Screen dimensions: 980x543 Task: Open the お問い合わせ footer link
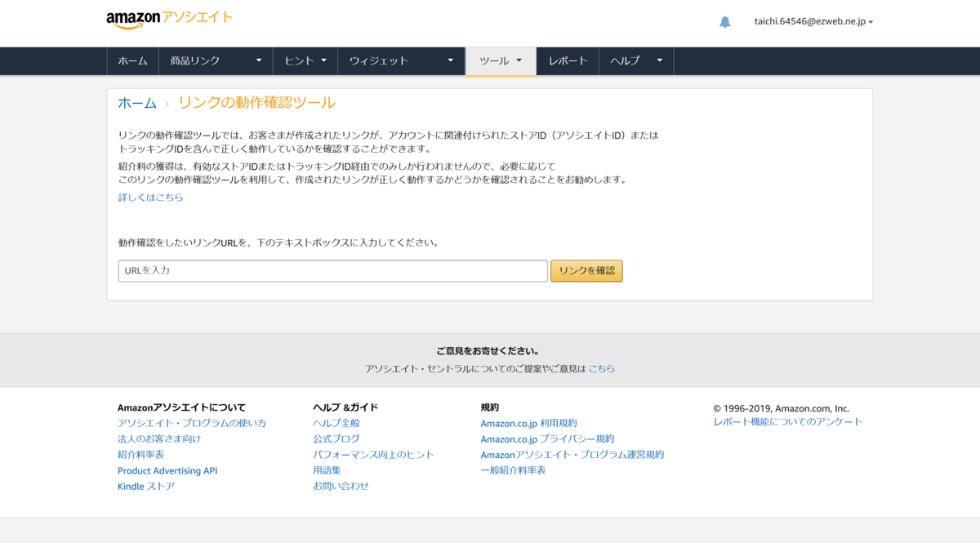click(341, 486)
